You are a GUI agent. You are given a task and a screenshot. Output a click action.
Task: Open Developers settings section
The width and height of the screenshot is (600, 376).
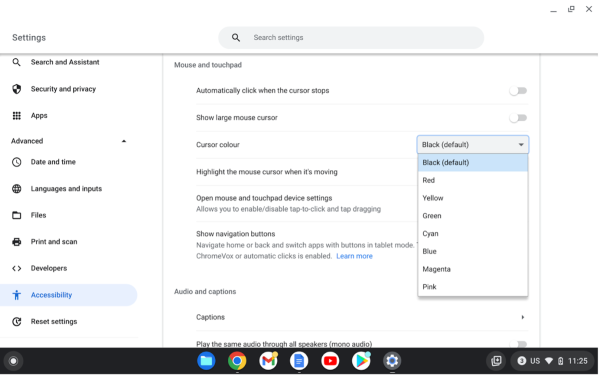pyautogui.click(x=49, y=269)
